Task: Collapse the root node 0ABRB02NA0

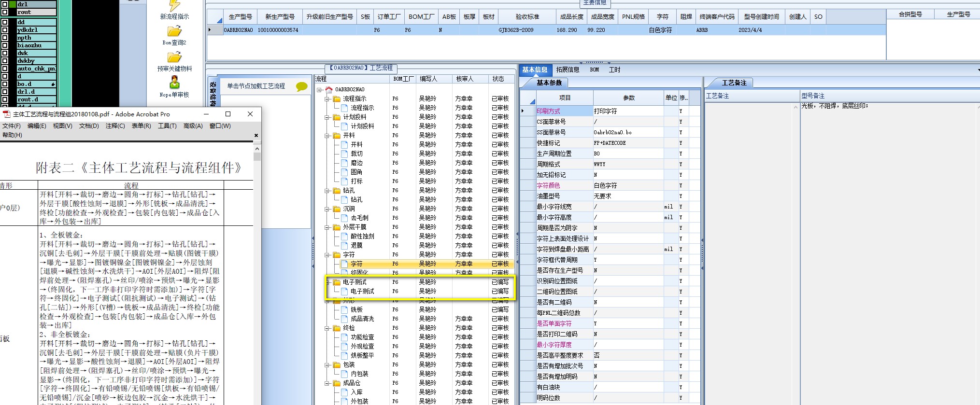Action: (x=319, y=89)
